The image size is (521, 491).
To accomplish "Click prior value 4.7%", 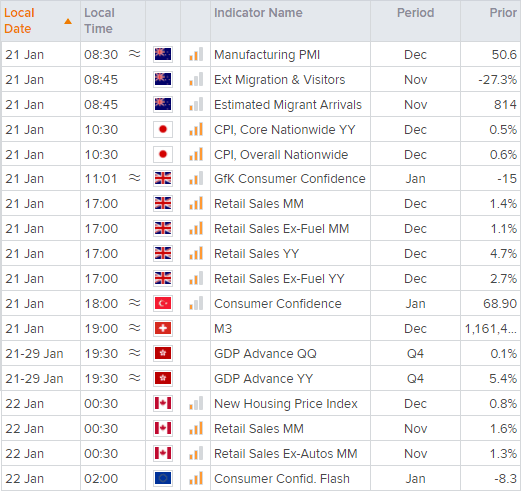I will [x=503, y=254].
